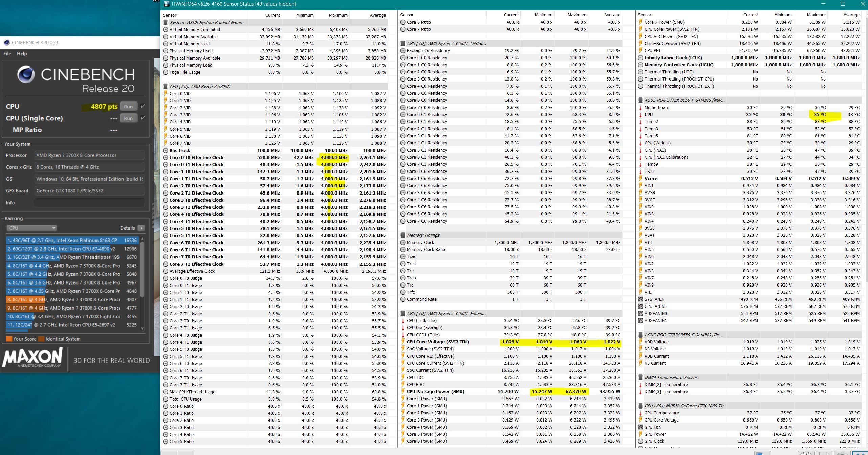Click the Cinebench title bar app icon
This screenshot has width=868, height=455.
tap(6, 42)
